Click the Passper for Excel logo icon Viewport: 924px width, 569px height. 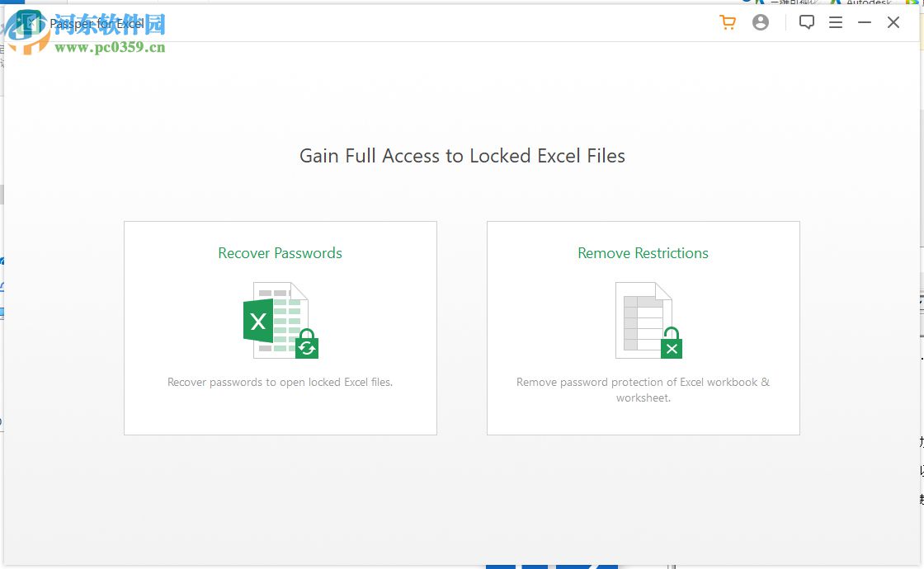(x=30, y=22)
